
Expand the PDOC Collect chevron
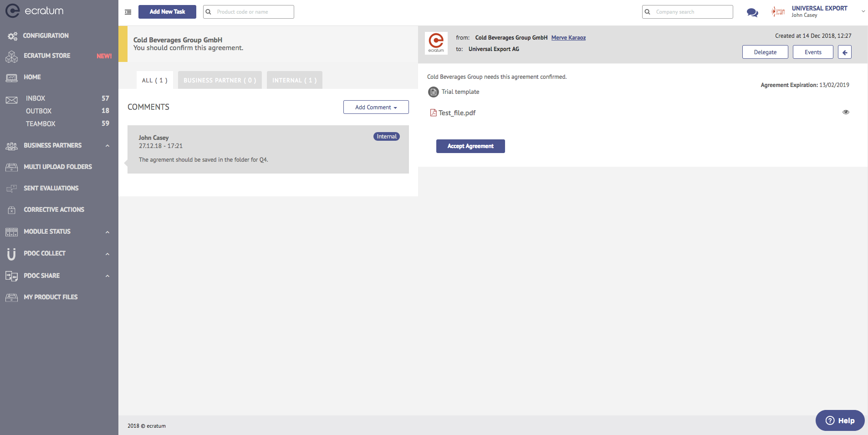coord(107,254)
